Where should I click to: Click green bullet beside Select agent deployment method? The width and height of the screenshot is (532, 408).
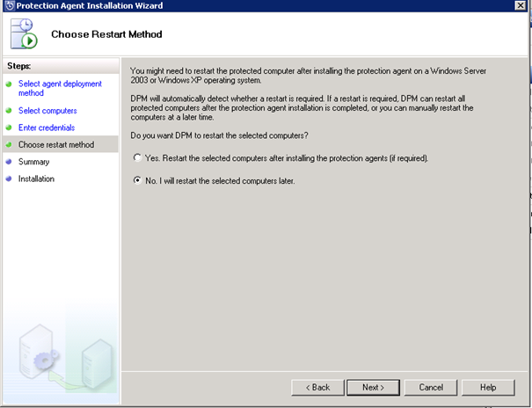click(x=9, y=84)
